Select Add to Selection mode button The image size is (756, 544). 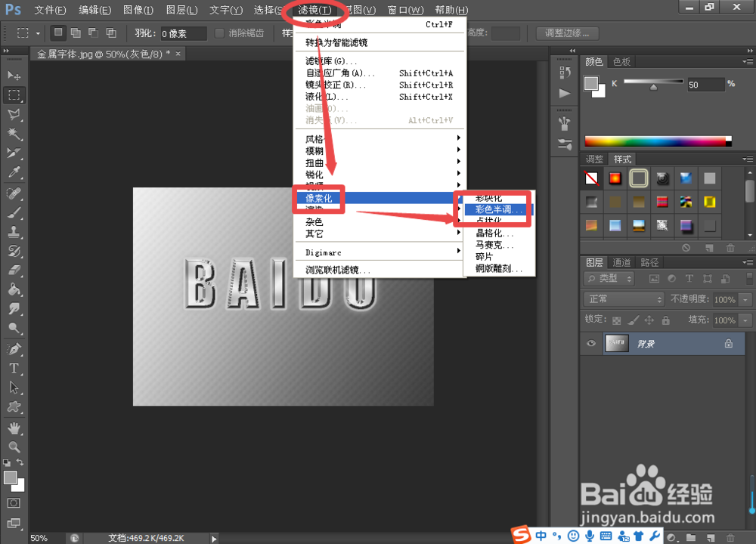[76, 32]
